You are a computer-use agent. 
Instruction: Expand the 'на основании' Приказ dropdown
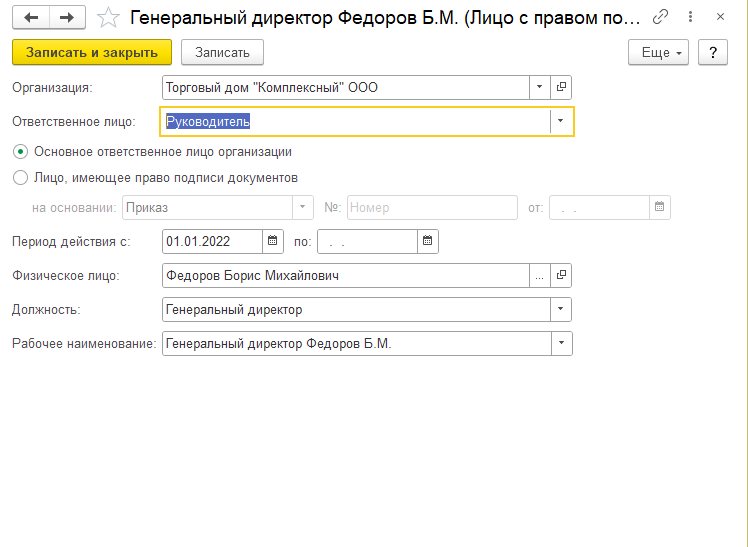tap(302, 207)
